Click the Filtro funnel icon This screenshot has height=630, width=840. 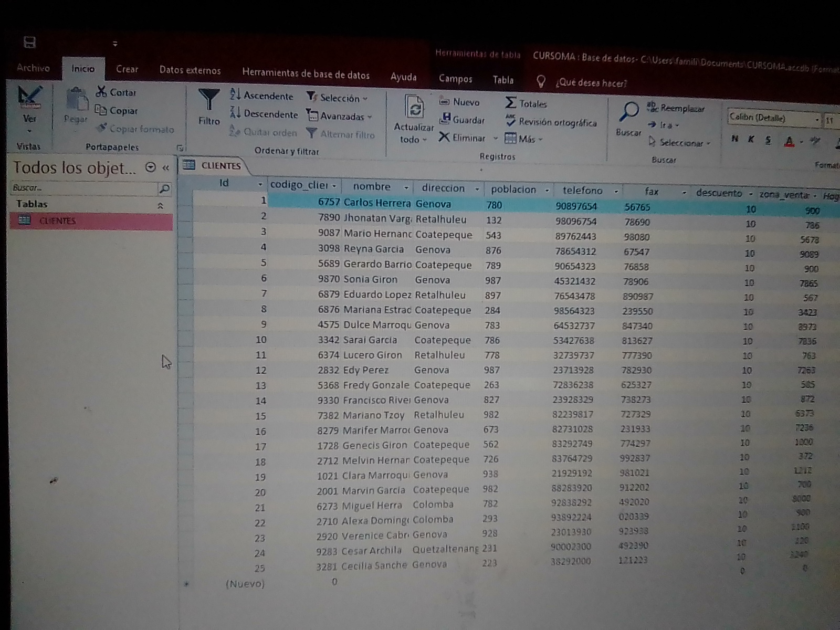(209, 100)
